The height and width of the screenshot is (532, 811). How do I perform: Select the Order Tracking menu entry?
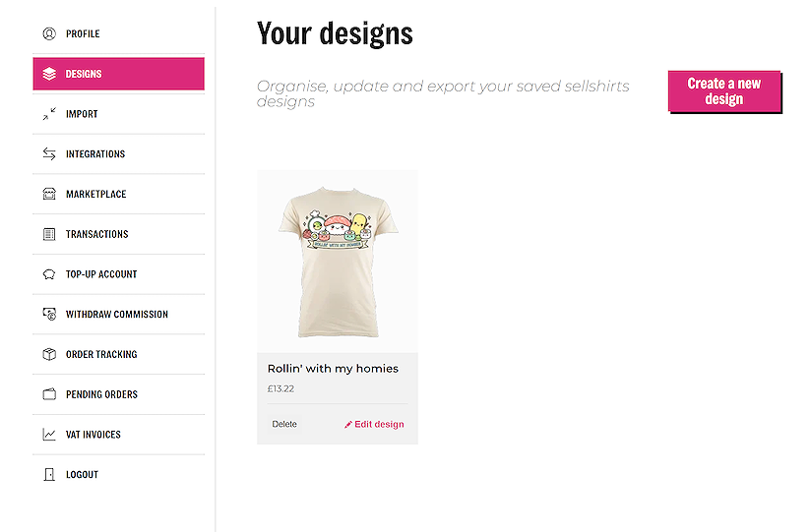101,355
